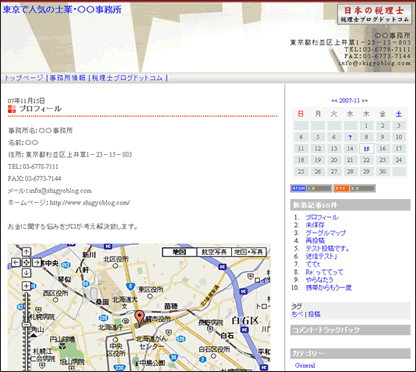
Task: Pan the map right with arrow button
Action: pyautogui.click(x=37, y=262)
